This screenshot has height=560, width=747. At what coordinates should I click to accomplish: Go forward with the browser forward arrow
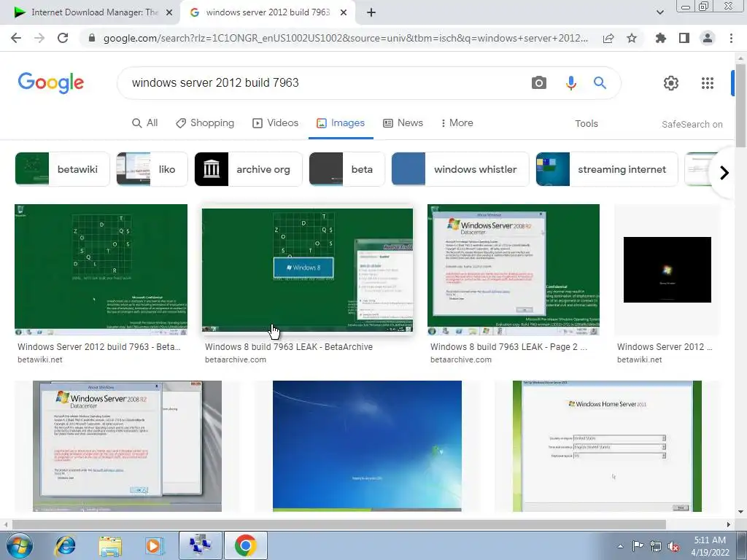(x=39, y=38)
